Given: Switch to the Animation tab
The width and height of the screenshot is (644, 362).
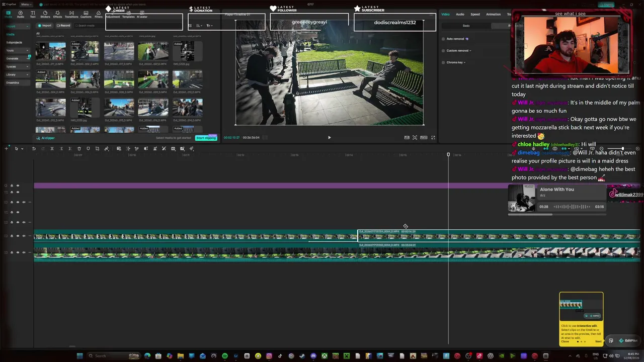Looking at the screenshot, I should click(x=494, y=14).
